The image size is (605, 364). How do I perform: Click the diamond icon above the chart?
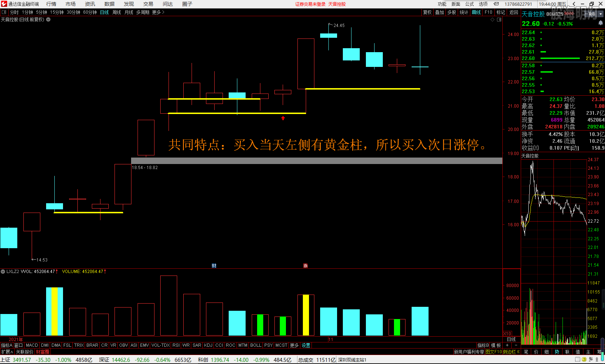(492, 19)
